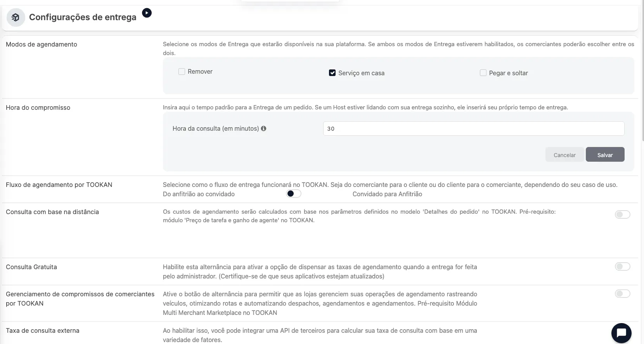
Task: Click the Taxa de consulta externa label
Action: click(x=43, y=330)
